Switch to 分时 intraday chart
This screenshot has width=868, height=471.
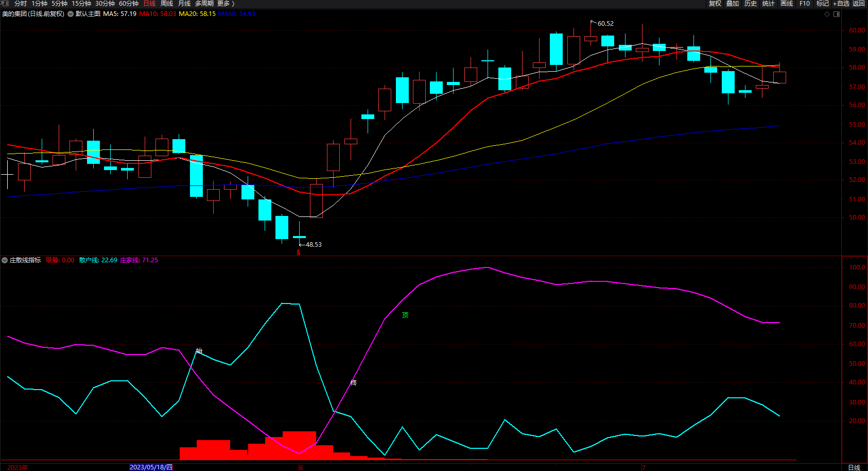point(21,4)
